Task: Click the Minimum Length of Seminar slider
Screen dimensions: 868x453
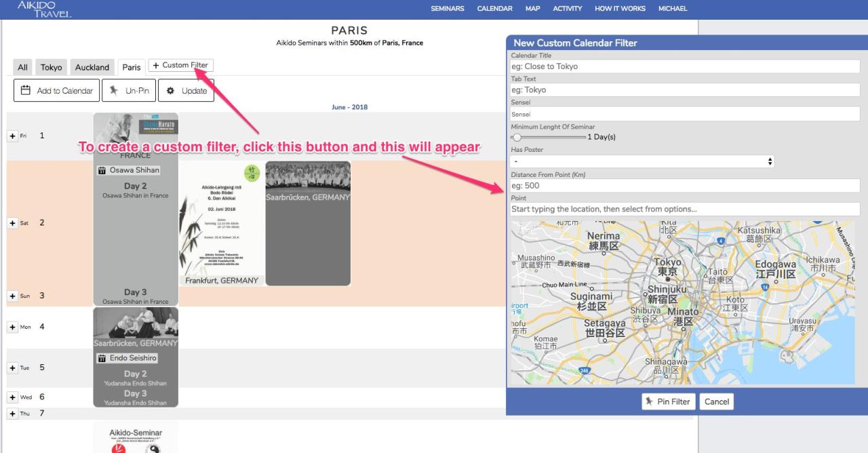Action: (549, 137)
